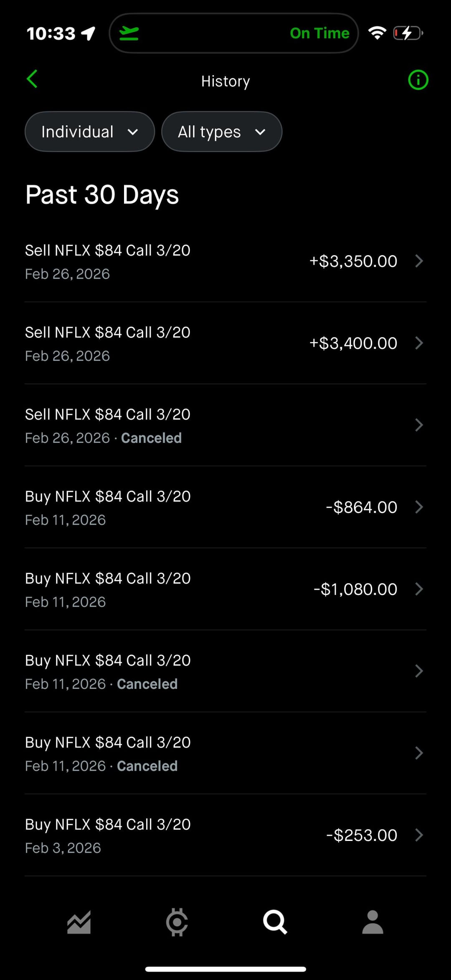Open the crypto tab icon
451x980 pixels.
tap(177, 922)
